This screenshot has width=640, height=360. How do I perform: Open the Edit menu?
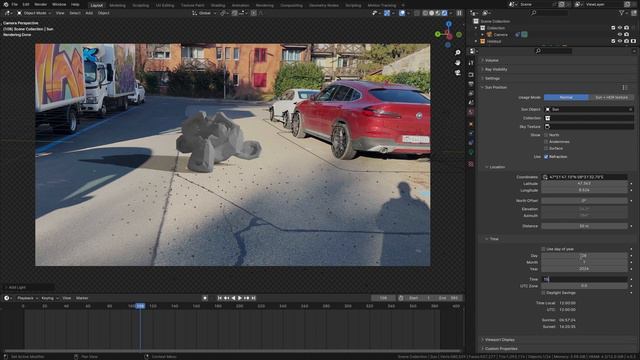pyautogui.click(x=26, y=4)
